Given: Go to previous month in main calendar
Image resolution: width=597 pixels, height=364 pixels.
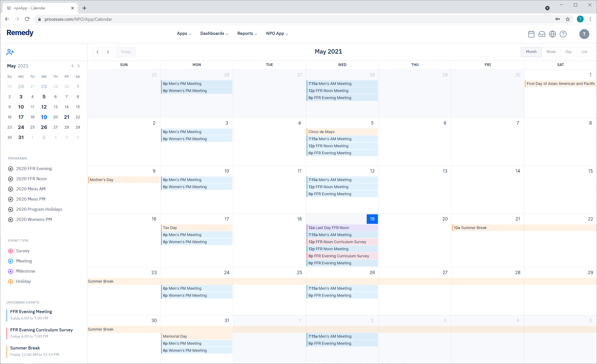Looking at the screenshot, I should [98, 52].
